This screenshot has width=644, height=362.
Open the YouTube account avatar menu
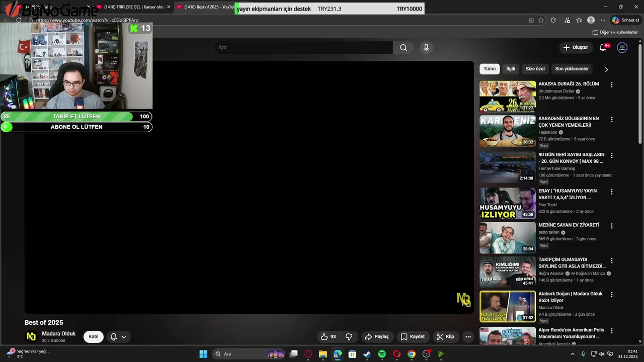tap(622, 48)
